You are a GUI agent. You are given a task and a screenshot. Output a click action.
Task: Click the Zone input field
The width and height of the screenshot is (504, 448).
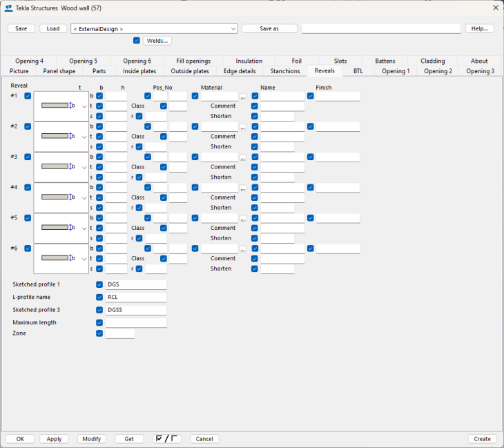(x=119, y=333)
